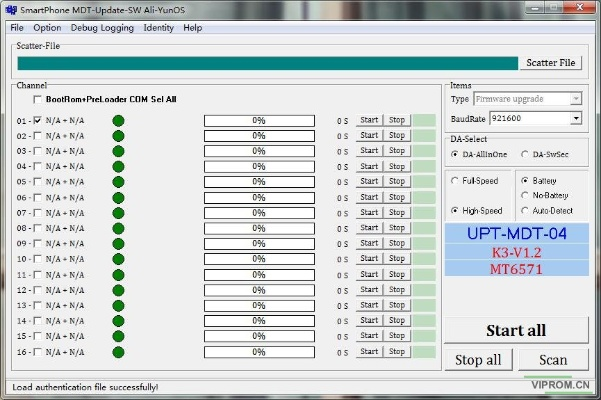Click channel 08 green status indicator
The width and height of the screenshot is (601, 400).
[118, 228]
